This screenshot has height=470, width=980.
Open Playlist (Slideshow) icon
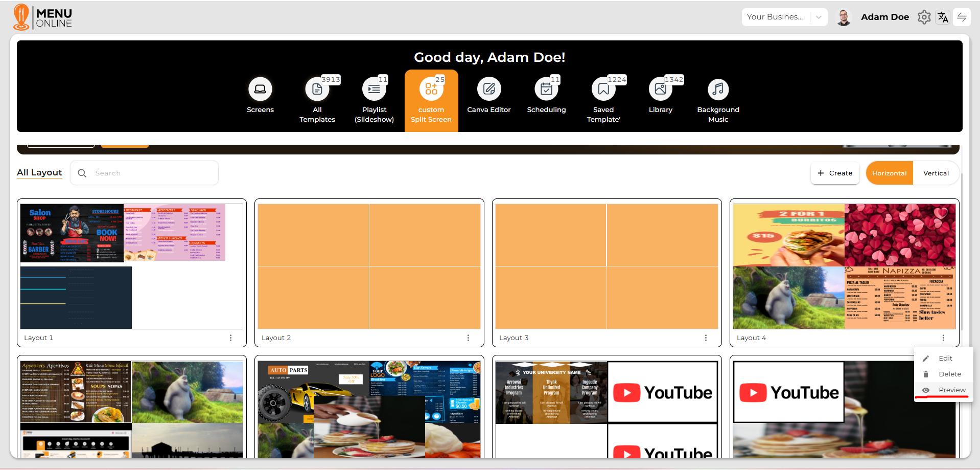pyautogui.click(x=374, y=89)
